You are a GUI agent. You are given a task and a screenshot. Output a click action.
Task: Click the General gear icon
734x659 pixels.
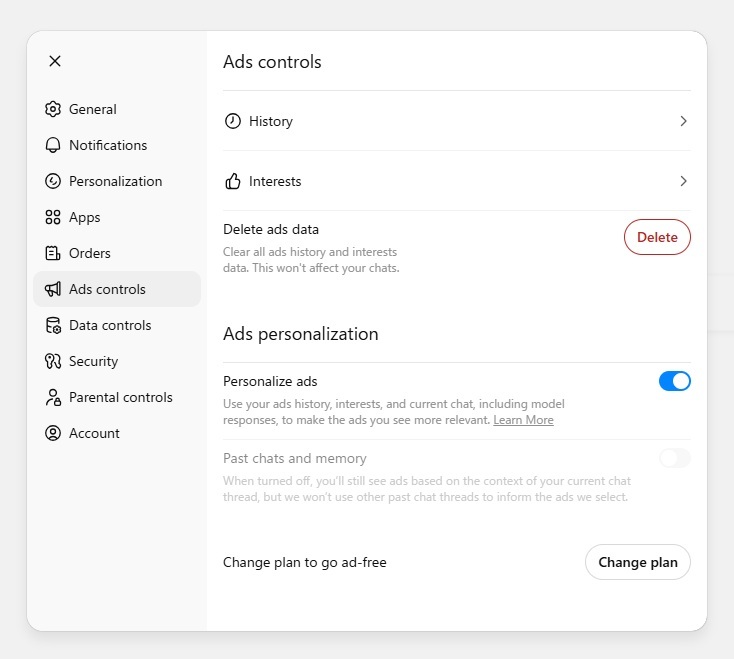(x=53, y=109)
